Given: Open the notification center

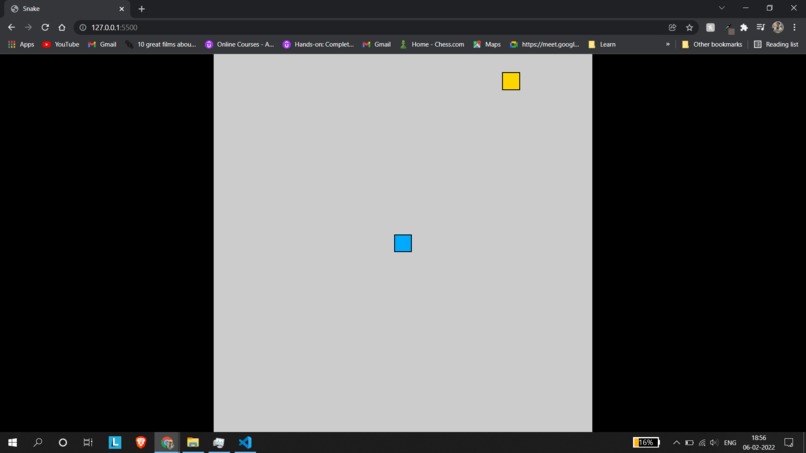Looking at the screenshot, I should click(789, 443).
